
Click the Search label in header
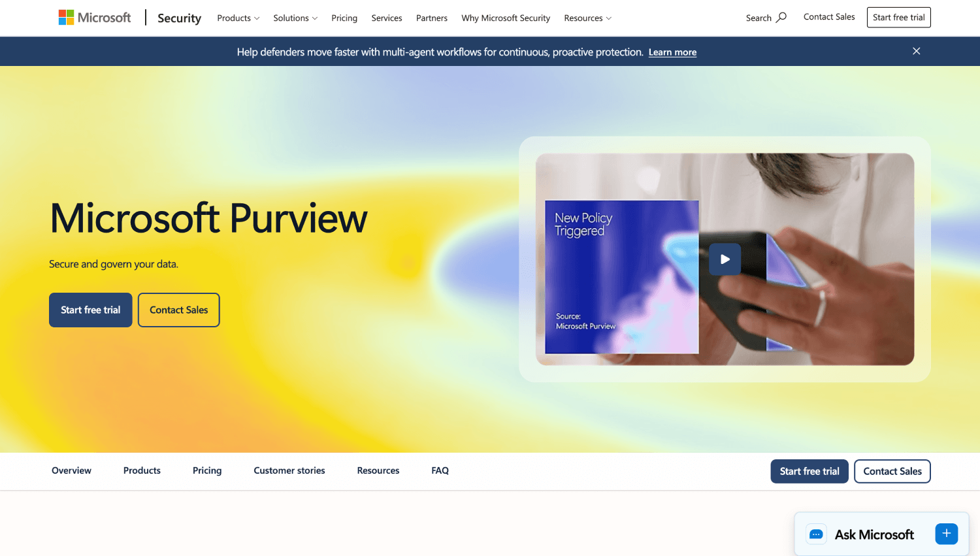click(759, 18)
